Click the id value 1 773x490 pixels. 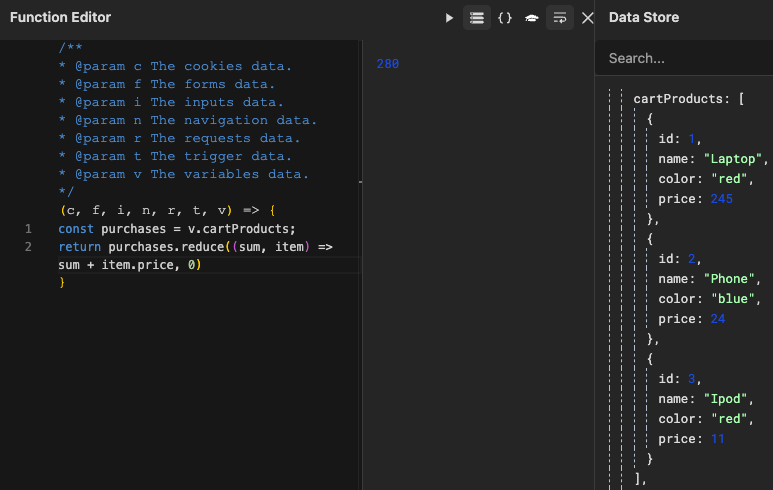[691, 139]
